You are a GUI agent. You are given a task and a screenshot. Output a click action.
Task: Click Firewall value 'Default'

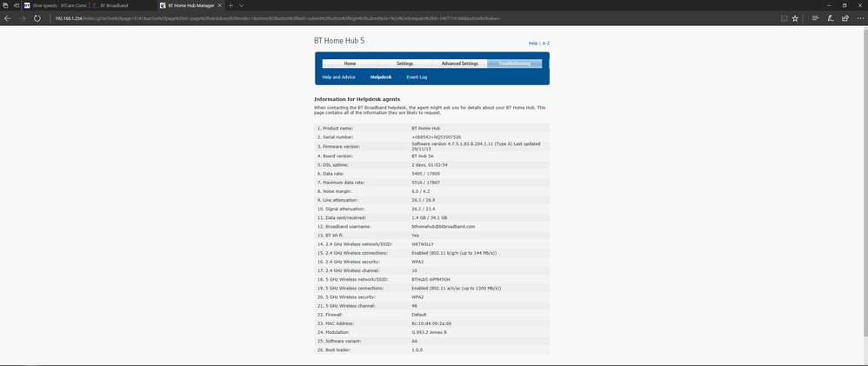(x=419, y=315)
